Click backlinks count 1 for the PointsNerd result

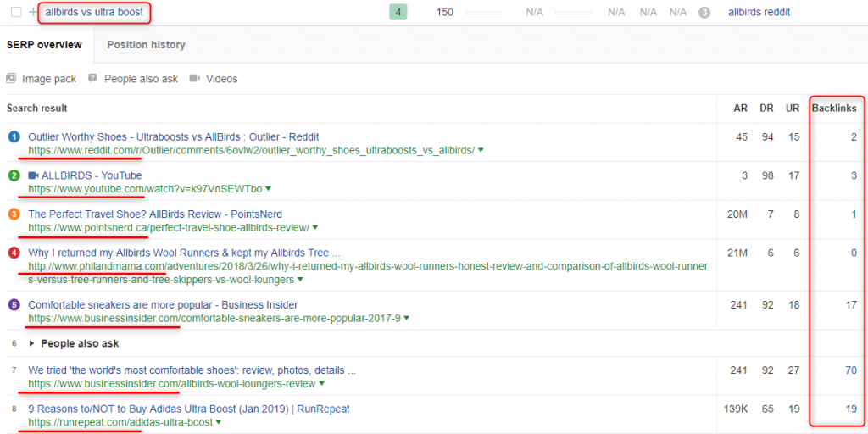854,214
